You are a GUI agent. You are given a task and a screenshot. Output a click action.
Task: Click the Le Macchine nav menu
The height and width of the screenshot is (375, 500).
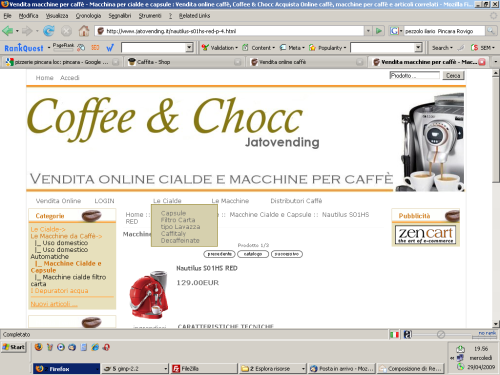pos(230,201)
